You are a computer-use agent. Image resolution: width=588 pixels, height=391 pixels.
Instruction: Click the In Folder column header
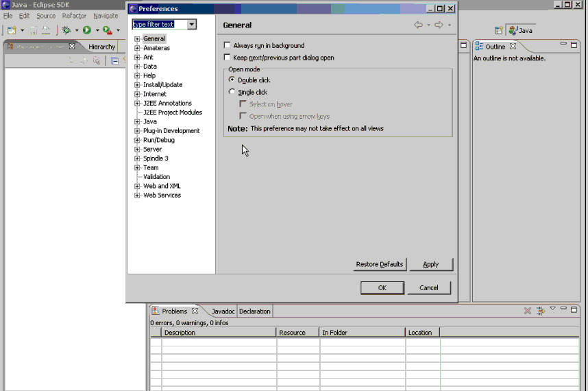click(x=363, y=333)
